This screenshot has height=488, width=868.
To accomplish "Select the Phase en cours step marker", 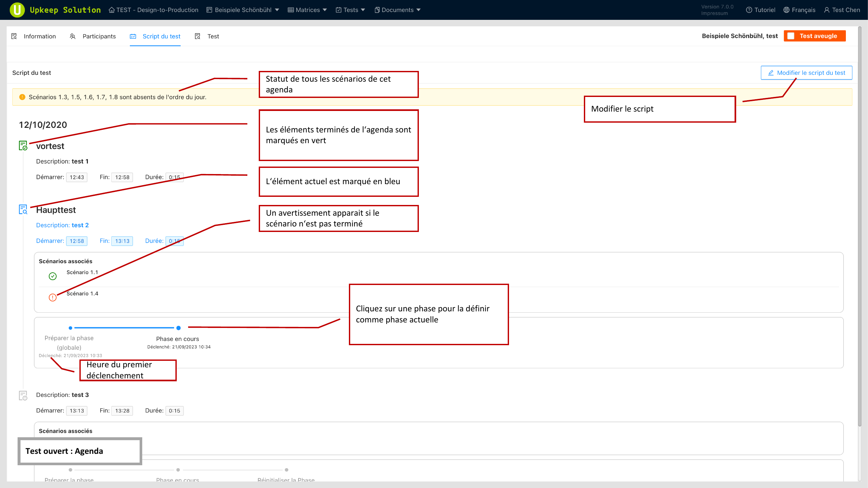I will (x=178, y=328).
